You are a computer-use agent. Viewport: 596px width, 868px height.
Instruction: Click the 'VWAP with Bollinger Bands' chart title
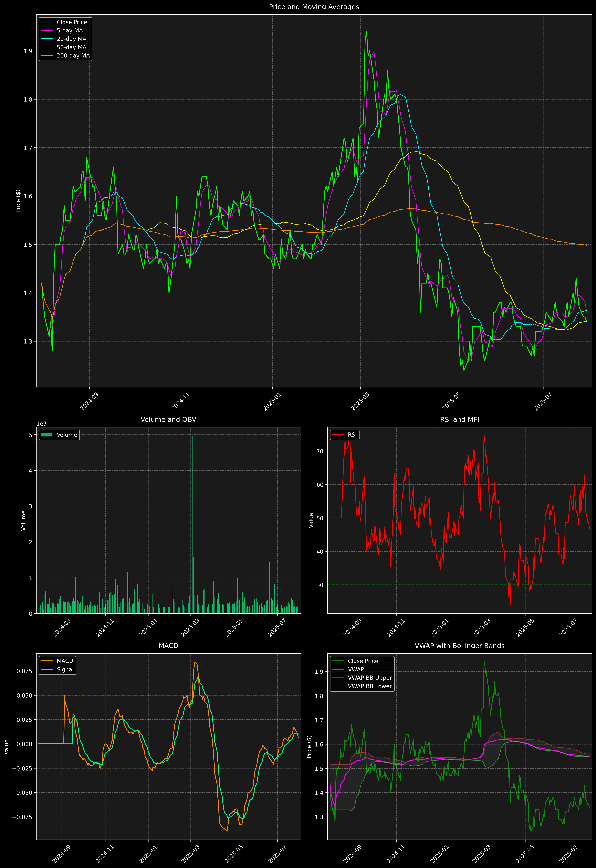(459, 646)
